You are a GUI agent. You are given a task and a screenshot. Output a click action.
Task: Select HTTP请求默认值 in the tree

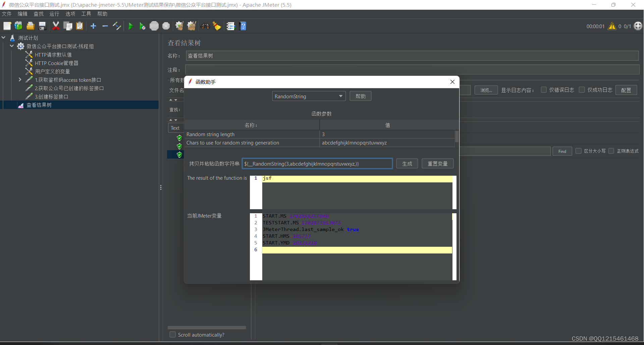coord(53,55)
